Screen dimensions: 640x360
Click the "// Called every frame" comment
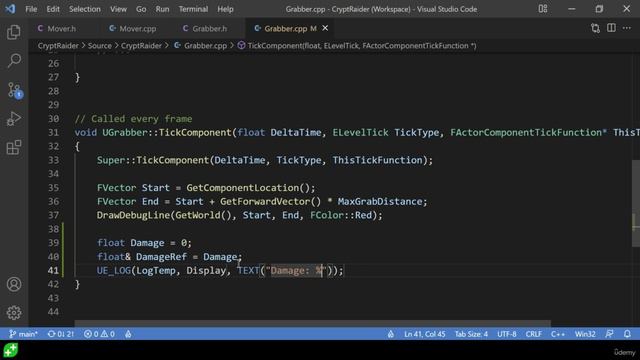tap(133, 119)
